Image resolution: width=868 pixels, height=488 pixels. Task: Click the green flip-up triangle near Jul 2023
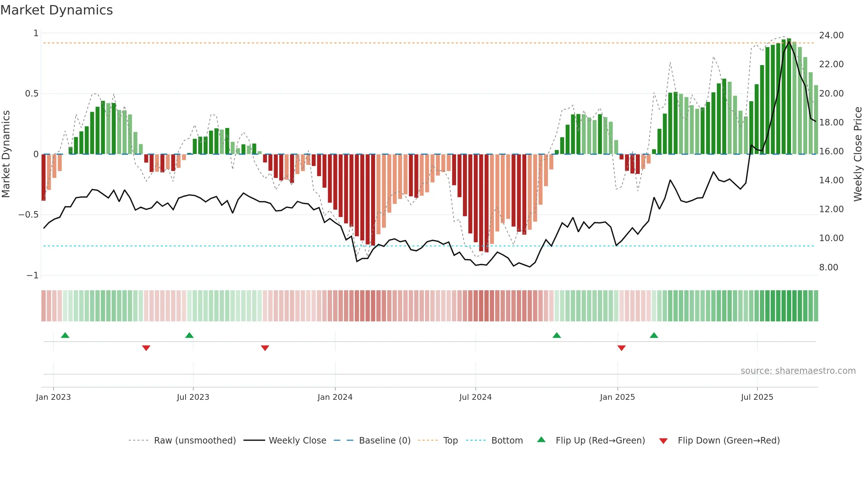(190, 335)
